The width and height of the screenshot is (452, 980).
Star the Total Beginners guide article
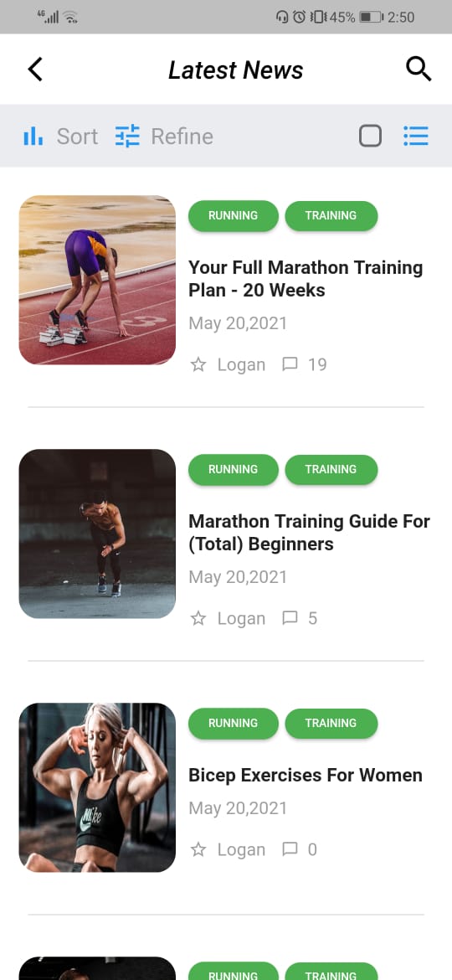tap(198, 618)
